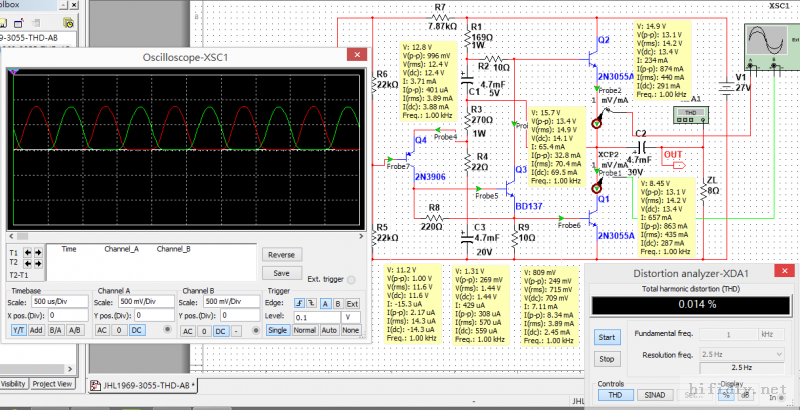Enable Normal trigger mode
This screenshot has height=410, width=800.
(x=305, y=329)
